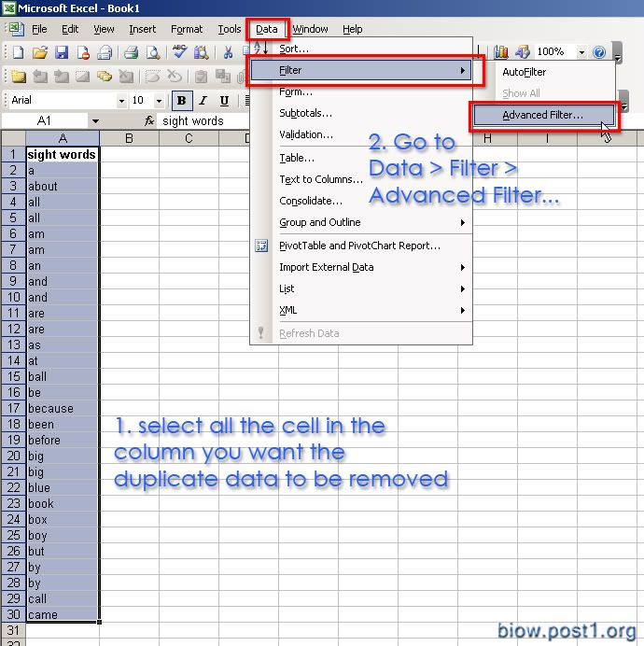Toggle Underline formatting button
644x646 pixels.
[225, 101]
